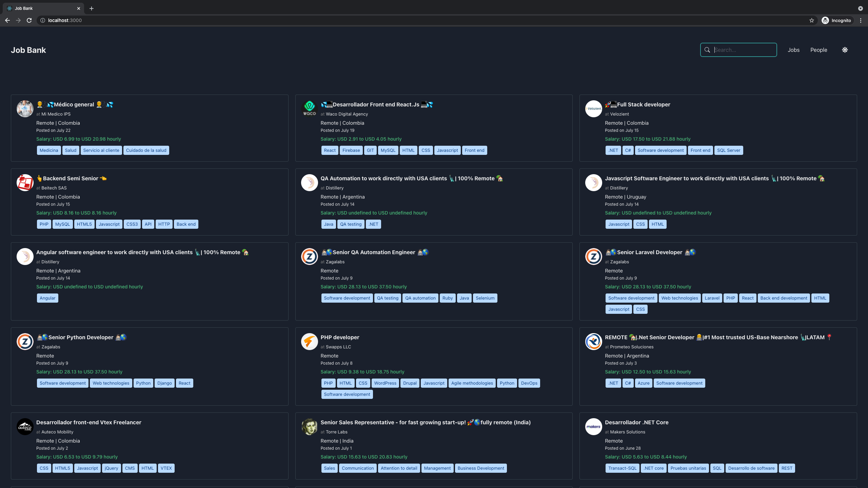Click the Prometeo Soluciones logo

[593, 341]
